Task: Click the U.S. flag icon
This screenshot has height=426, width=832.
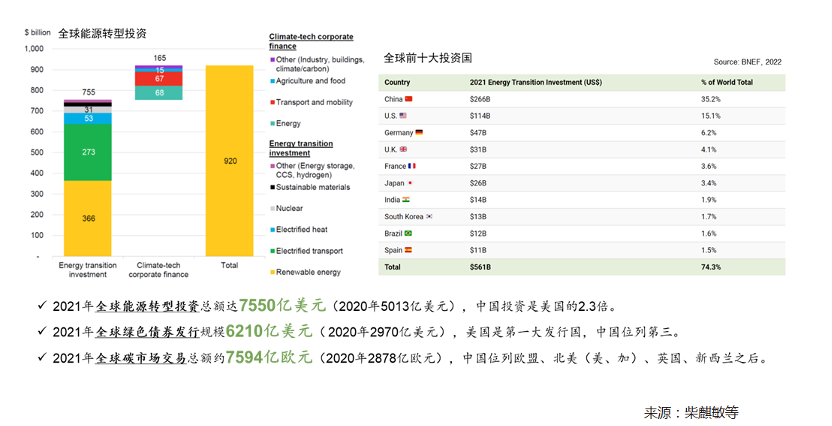Action: point(405,116)
